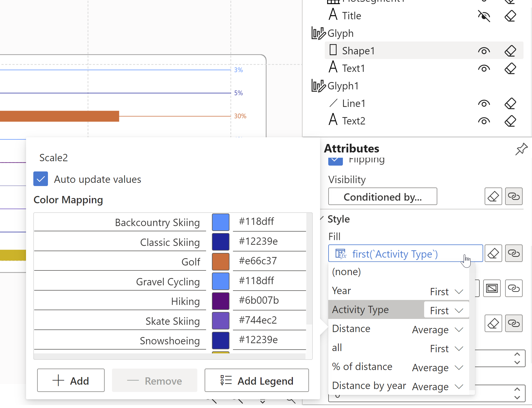The image size is (532, 408).
Task: Open the data link icon beside Fill
Action: point(514,253)
